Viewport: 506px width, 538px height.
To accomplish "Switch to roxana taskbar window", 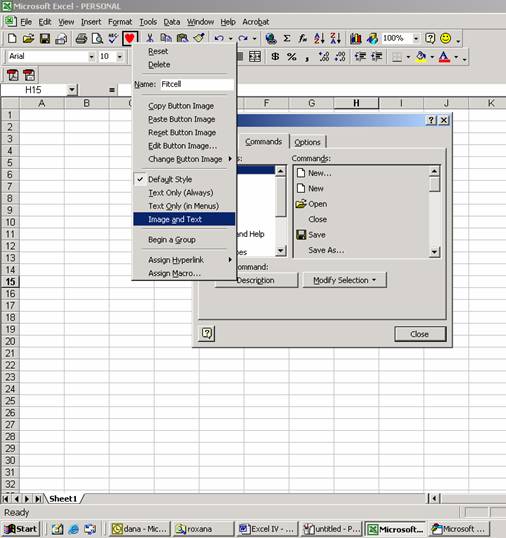I will point(203,529).
